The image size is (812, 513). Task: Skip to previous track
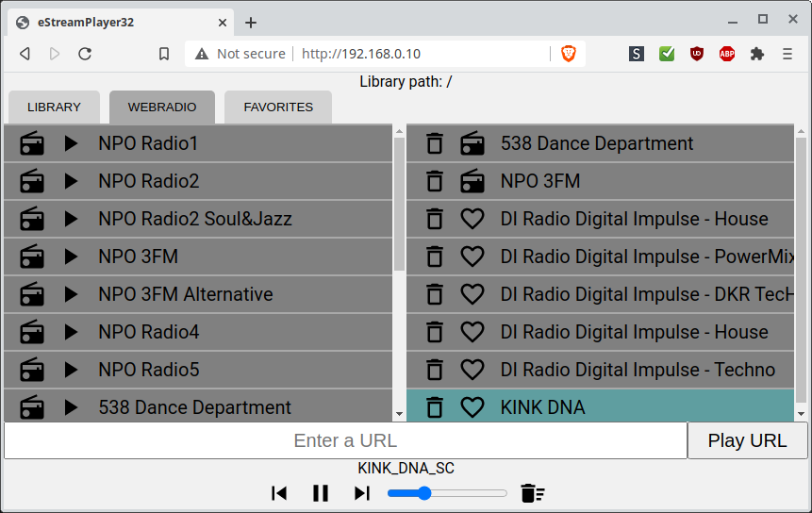click(x=279, y=493)
